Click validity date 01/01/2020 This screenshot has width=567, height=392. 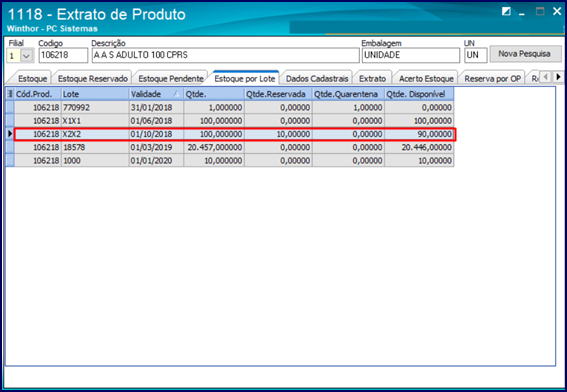[x=156, y=161]
